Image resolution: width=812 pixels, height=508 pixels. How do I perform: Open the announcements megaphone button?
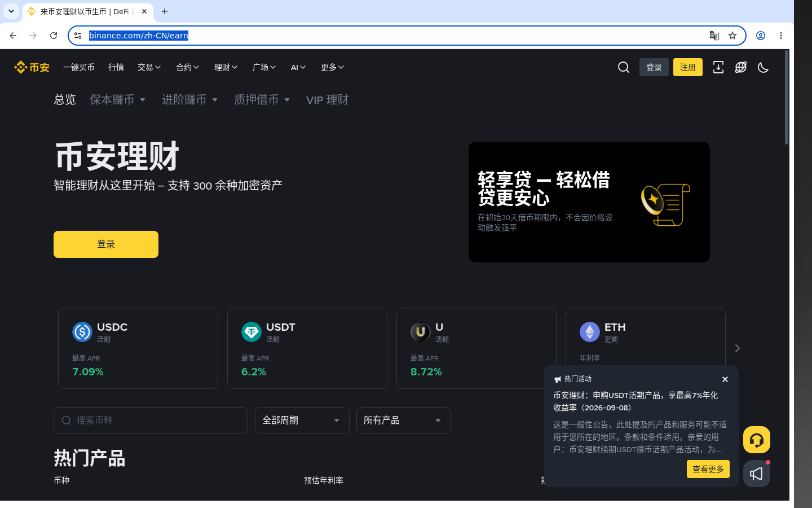coord(757,474)
